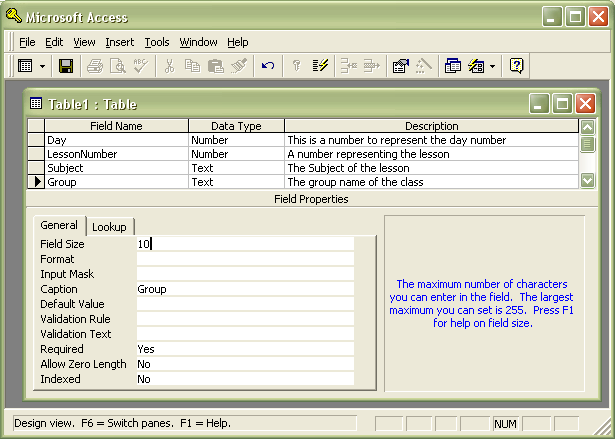
Task: Click the Microsoft Access Help question icon
Action: (x=517, y=66)
